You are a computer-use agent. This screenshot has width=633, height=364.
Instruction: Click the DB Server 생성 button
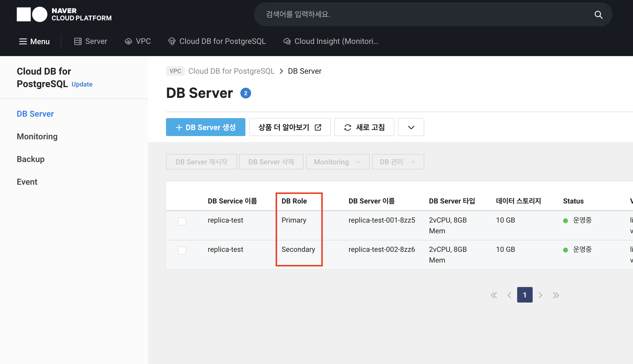pos(206,127)
